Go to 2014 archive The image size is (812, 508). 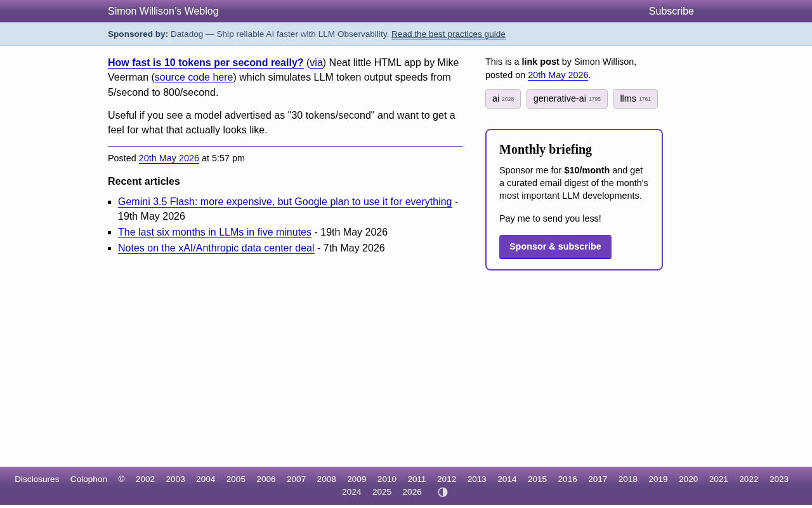507,479
